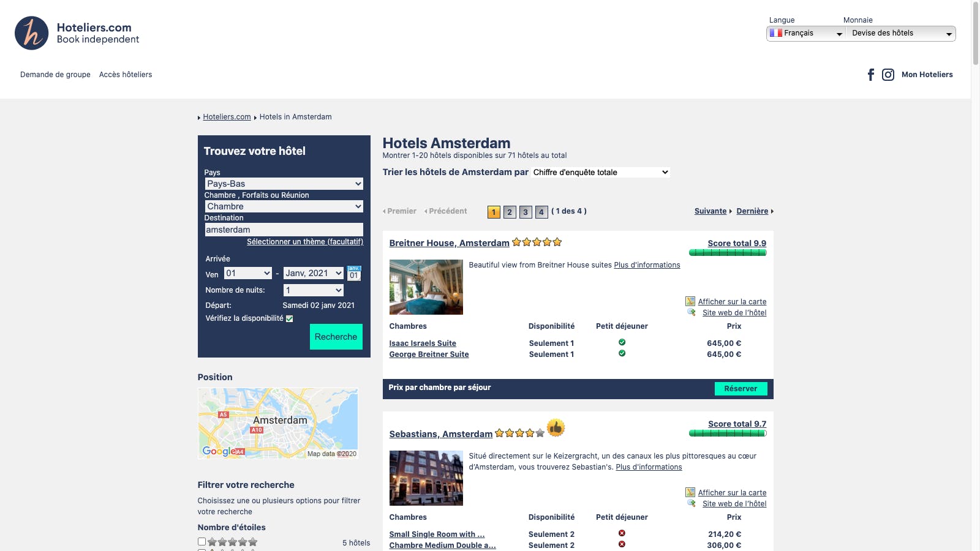Open Chambre Medium Double a... room link
This screenshot has height=551, width=980.
[x=442, y=545]
